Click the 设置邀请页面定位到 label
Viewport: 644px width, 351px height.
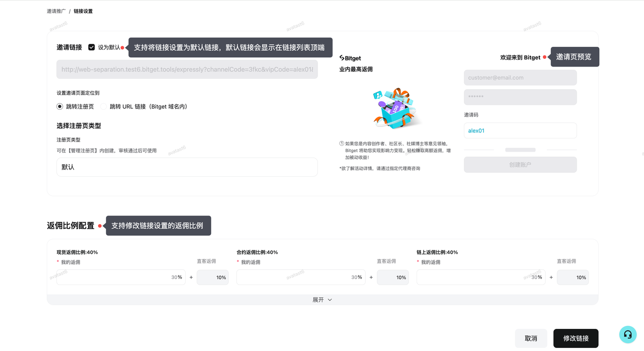[78, 93]
